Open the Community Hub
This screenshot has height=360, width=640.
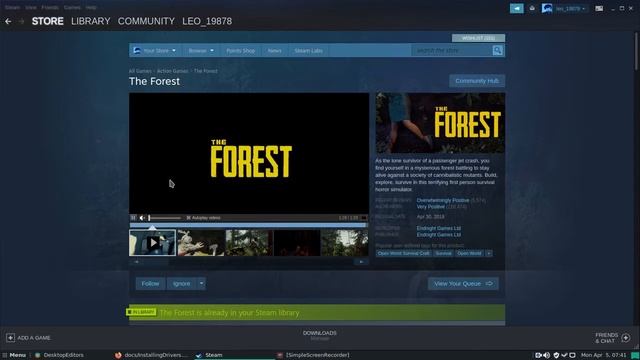tap(477, 81)
